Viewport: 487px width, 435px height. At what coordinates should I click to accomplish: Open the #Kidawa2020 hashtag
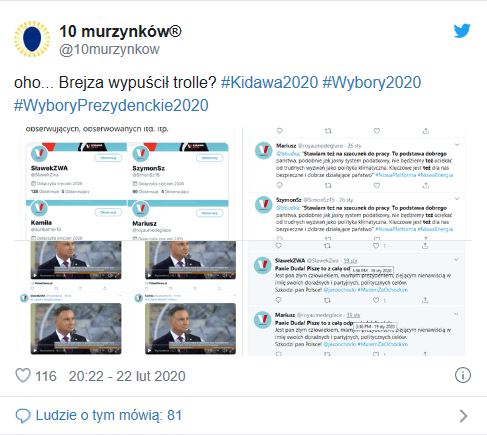[269, 82]
